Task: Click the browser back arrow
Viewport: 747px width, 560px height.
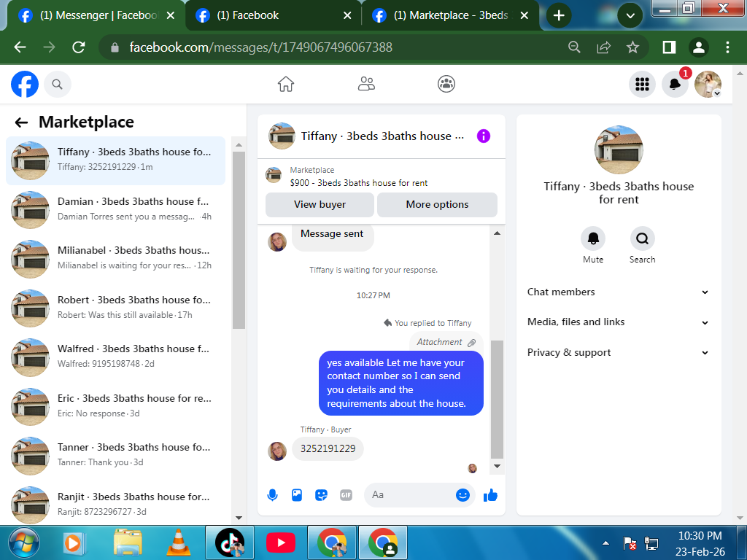Action: click(x=20, y=47)
